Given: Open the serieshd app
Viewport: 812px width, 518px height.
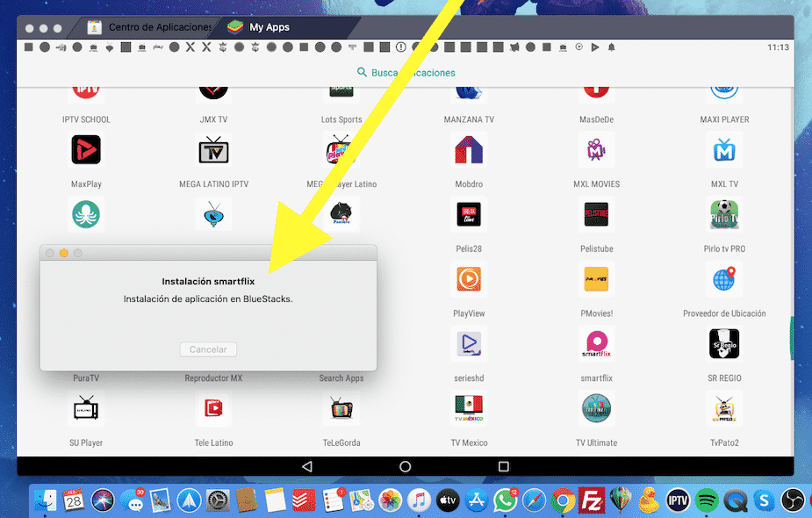Looking at the screenshot, I should click(469, 343).
